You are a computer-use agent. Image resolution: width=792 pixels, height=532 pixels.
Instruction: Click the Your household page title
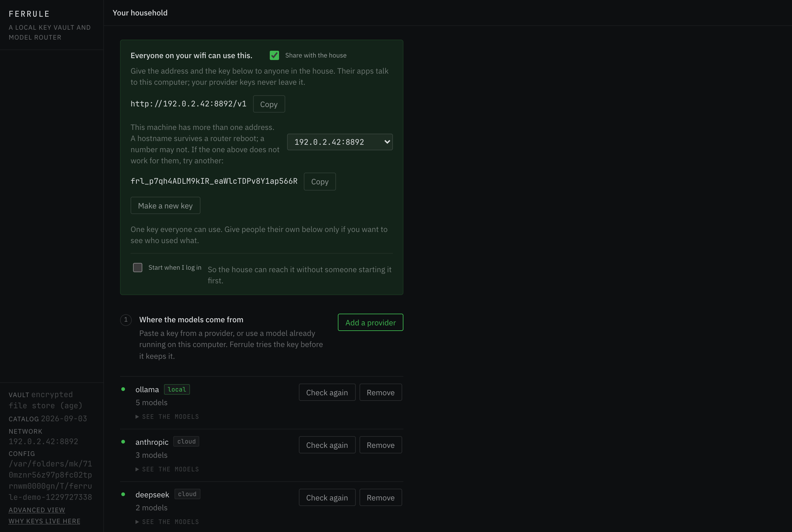(140, 13)
